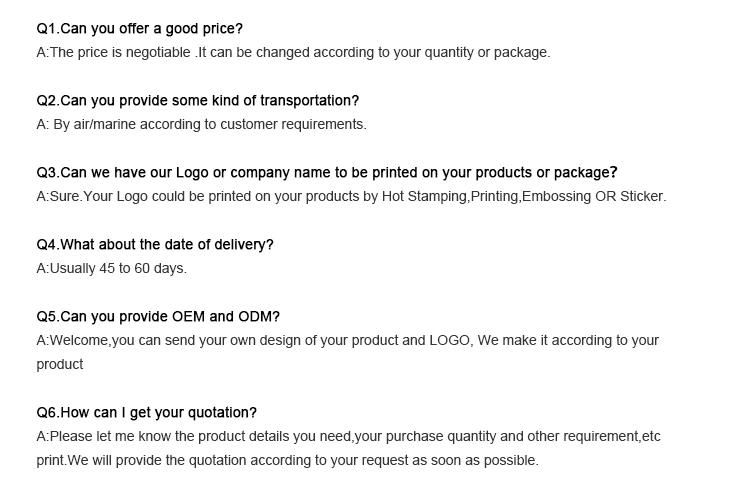750x492 pixels.
Task: Click the question about offering a good price
Action: coord(140,29)
